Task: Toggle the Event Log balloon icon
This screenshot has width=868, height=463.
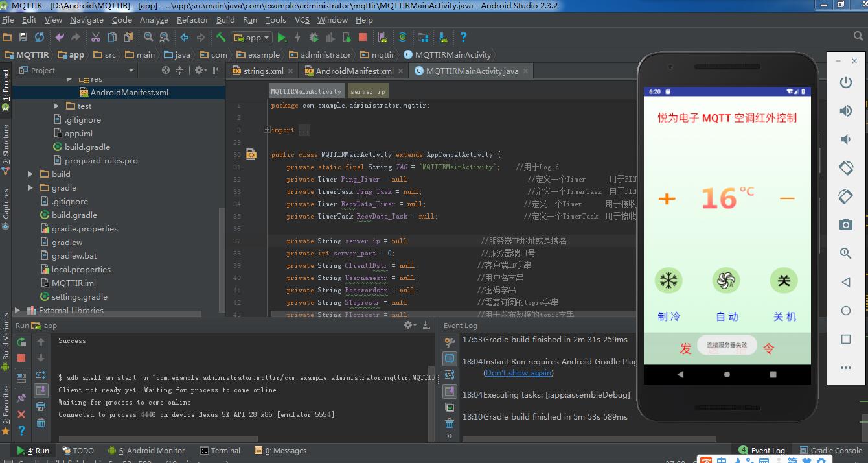Action: click(x=449, y=359)
